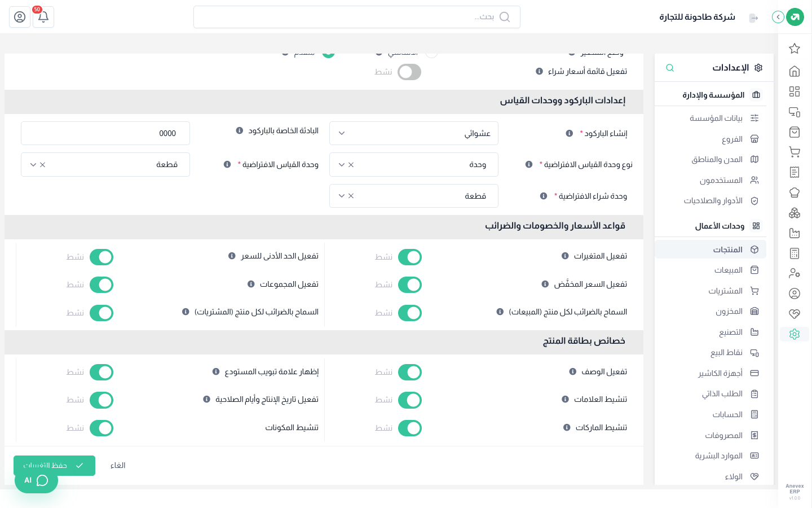Viewport: 812px width, 508px height.
Task: Open the stacked cubes inventory icon in the side rail
Action: coord(795,213)
